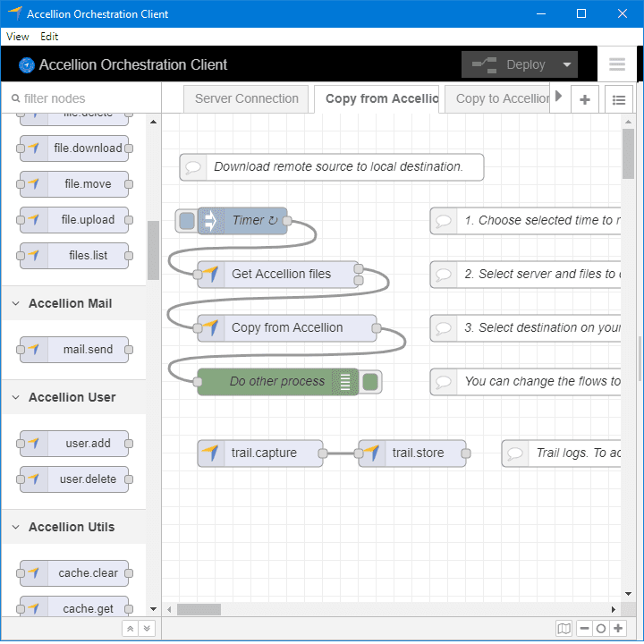The height and width of the screenshot is (644, 644).
Task: Click the palette scroll up arrow
Action: (153, 122)
